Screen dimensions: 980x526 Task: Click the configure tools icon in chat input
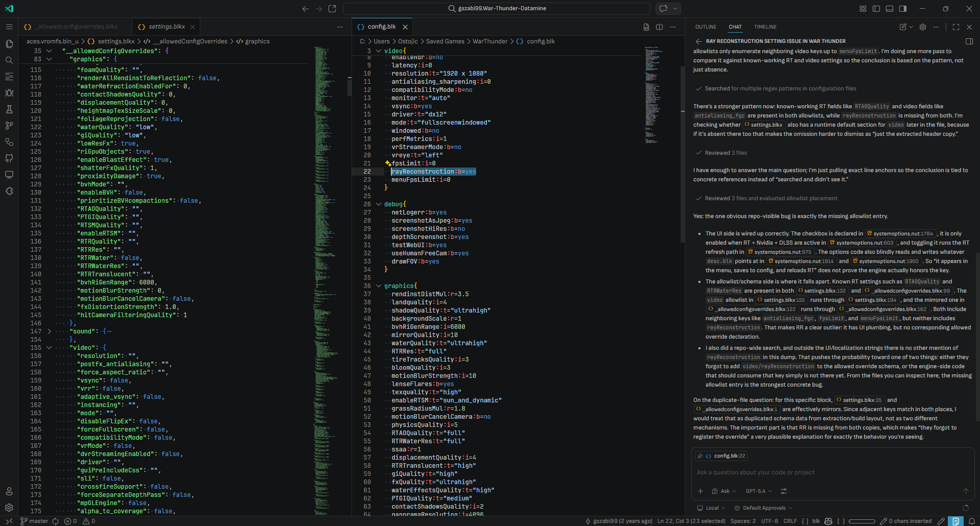tap(784, 491)
